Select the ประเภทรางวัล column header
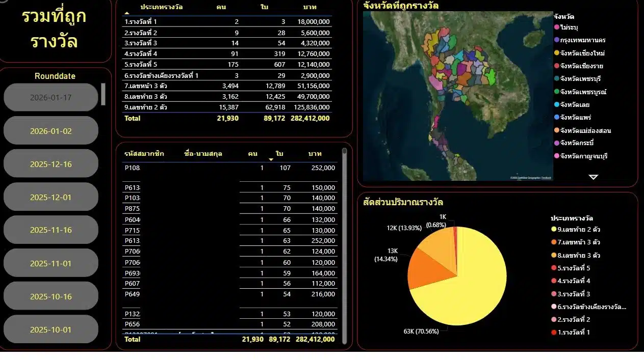The width and height of the screenshot is (644, 360). pos(162,7)
